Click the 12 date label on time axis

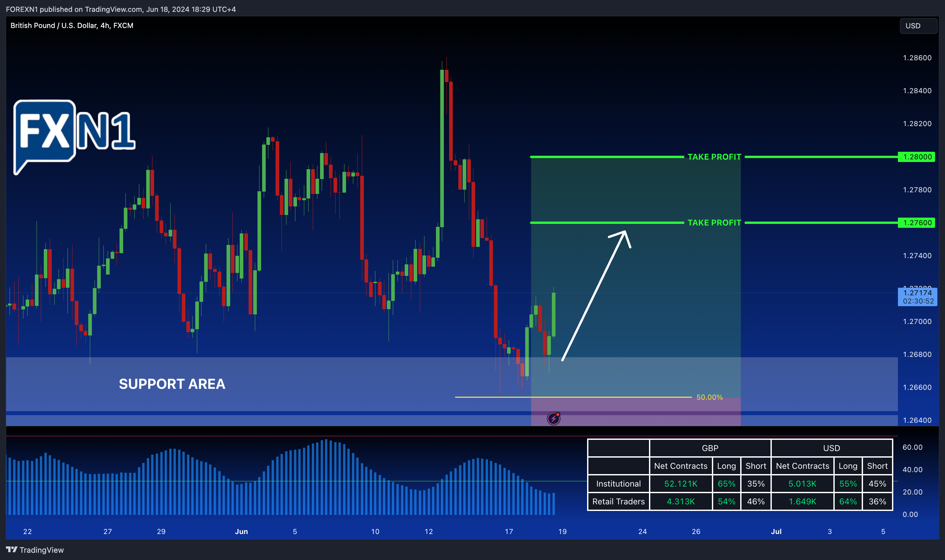pos(429,531)
